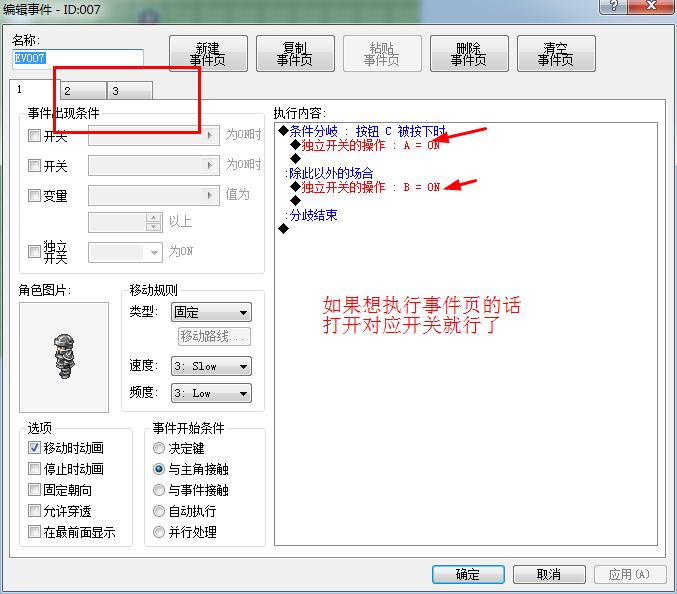Click the 移动路线 button
Image resolution: width=677 pixels, height=594 pixels.
(x=214, y=336)
